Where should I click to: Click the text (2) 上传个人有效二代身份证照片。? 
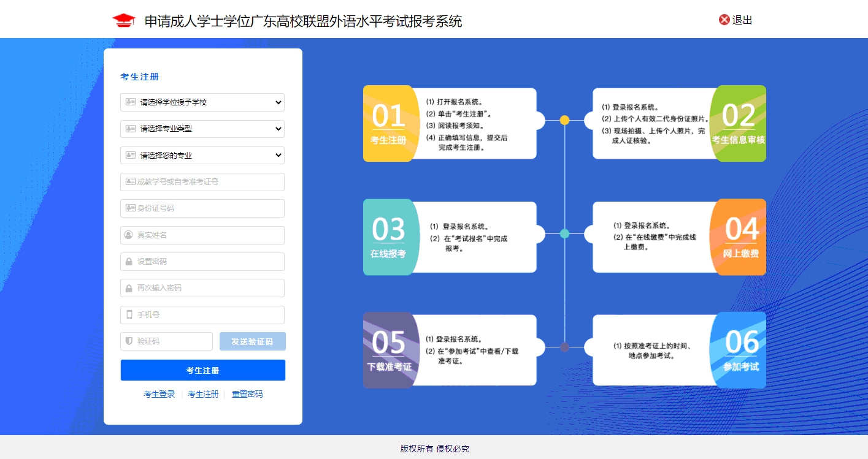(x=656, y=119)
